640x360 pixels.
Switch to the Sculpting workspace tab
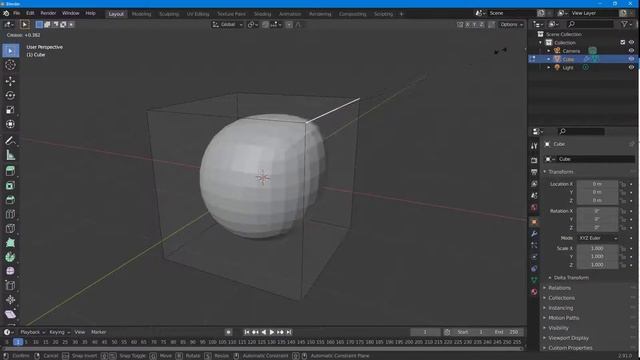tap(169, 14)
